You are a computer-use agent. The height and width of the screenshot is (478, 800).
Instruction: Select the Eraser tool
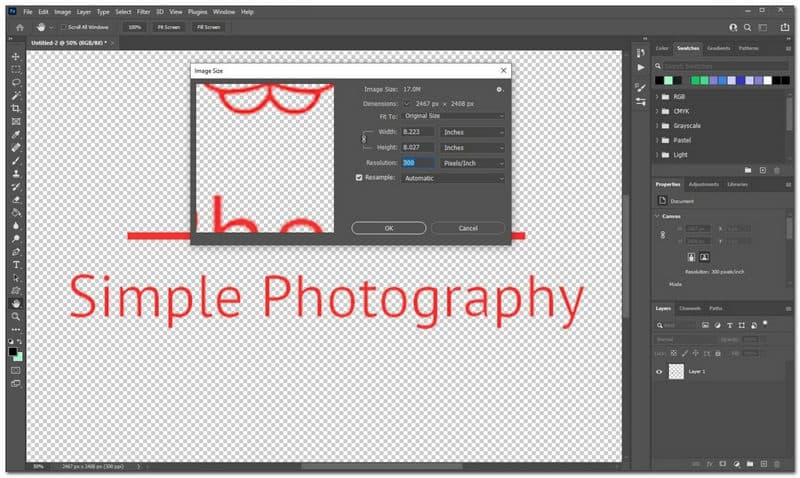tap(16, 200)
